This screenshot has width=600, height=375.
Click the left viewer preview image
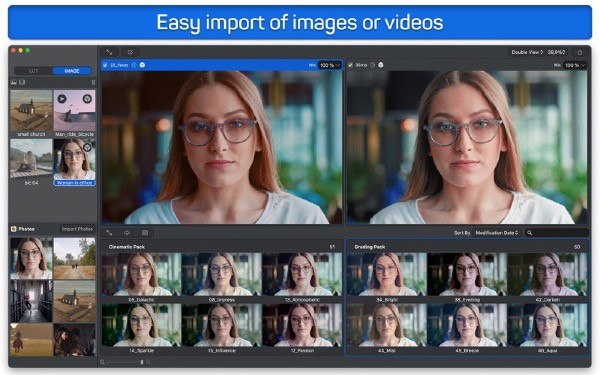(x=222, y=147)
